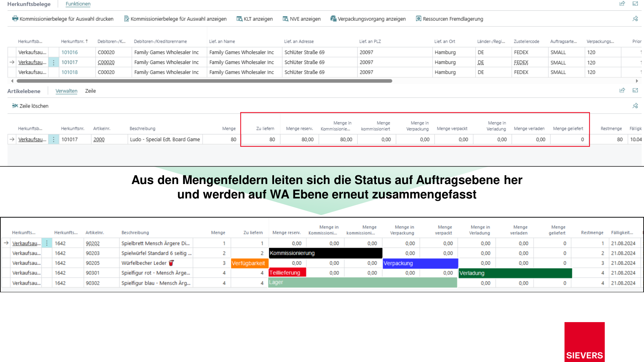Click the blue Verpackung status bar
Viewport: 644px width, 362px height.
point(420,263)
